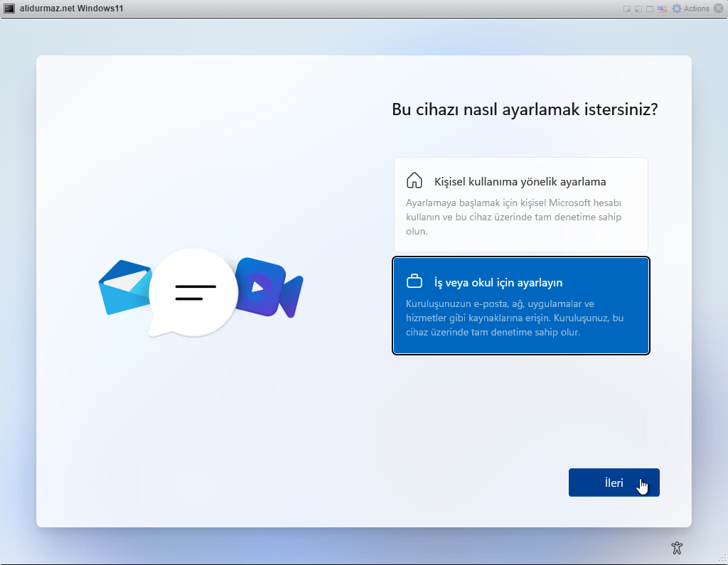This screenshot has width=728, height=565.
Task: Select the 'Kişisel kullanıma yönelik ayarlama' option card
Action: 521,205
